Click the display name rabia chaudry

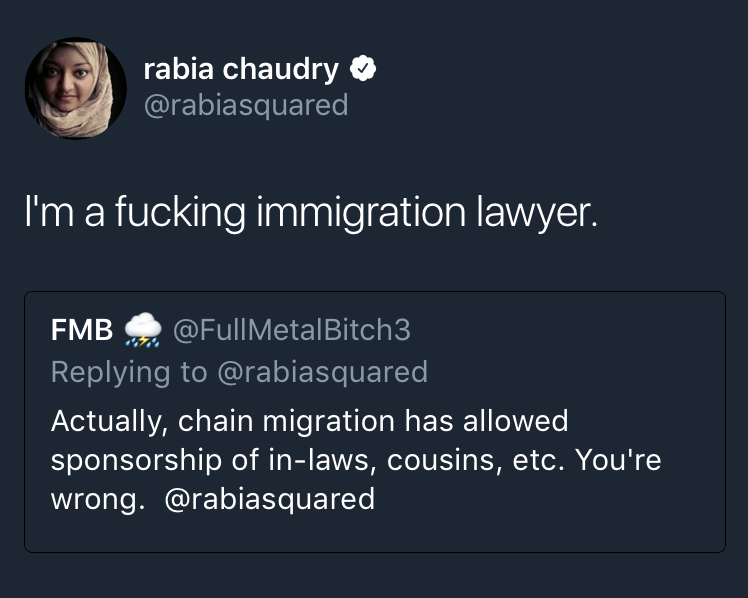tap(241, 69)
